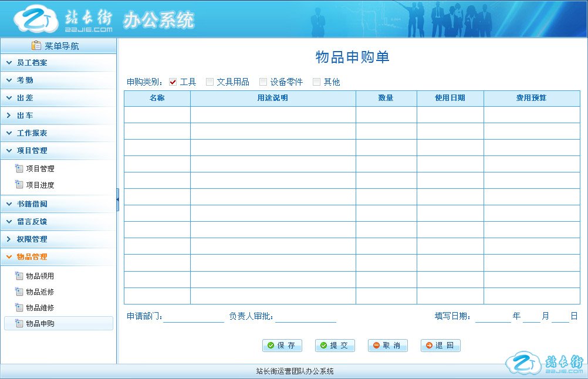Click the sidebar collapse handle
The image size is (588, 379).
(x=117, y=199)
